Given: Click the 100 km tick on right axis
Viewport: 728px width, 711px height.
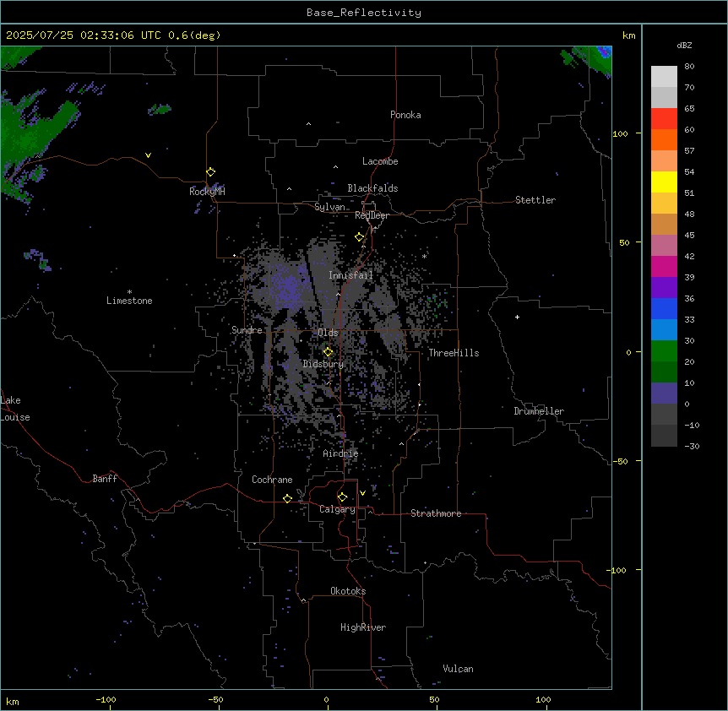Looking at the screenshot, I should 620,133.
